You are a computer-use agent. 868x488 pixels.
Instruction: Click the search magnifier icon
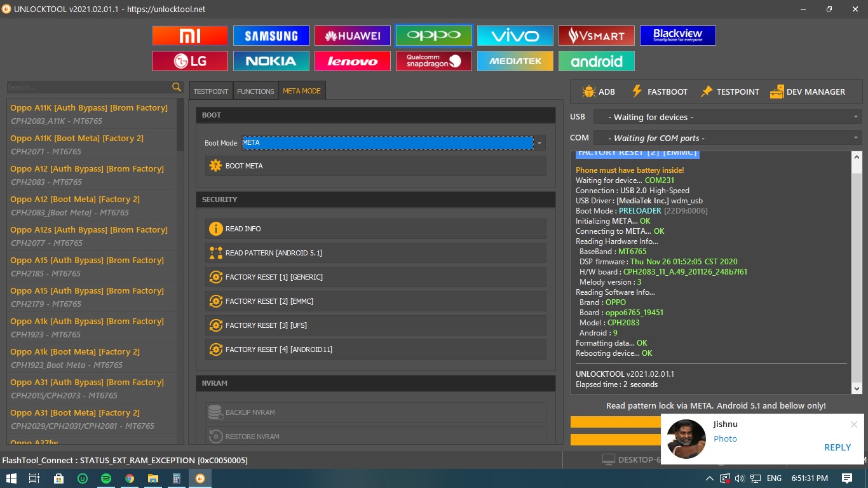177,87
